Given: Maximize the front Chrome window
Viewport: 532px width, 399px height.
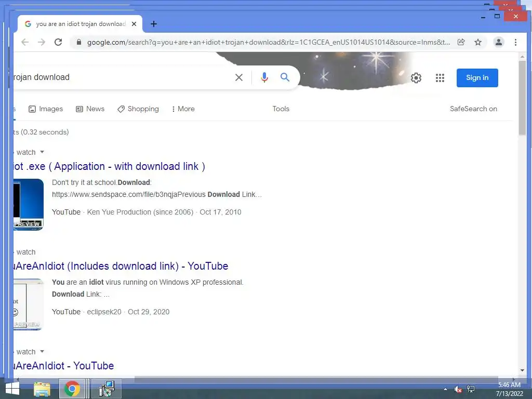Looking at the screenshot, I should pos(497,16).
